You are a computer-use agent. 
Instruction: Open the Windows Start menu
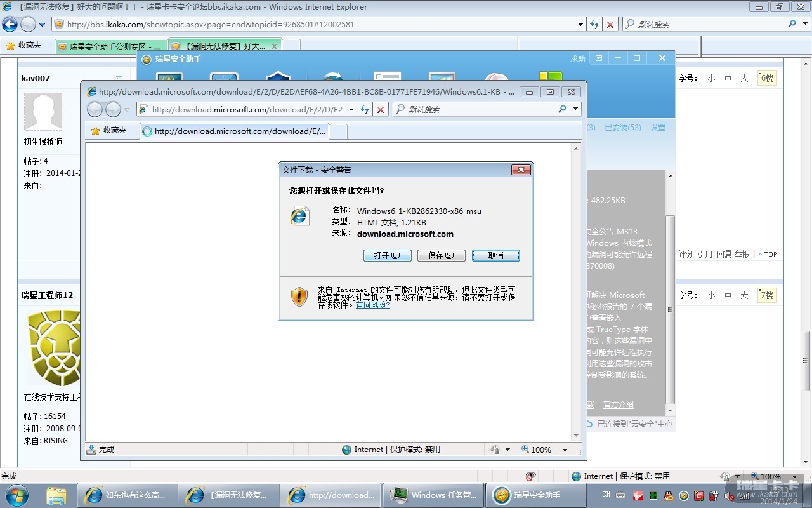[16, 495]
